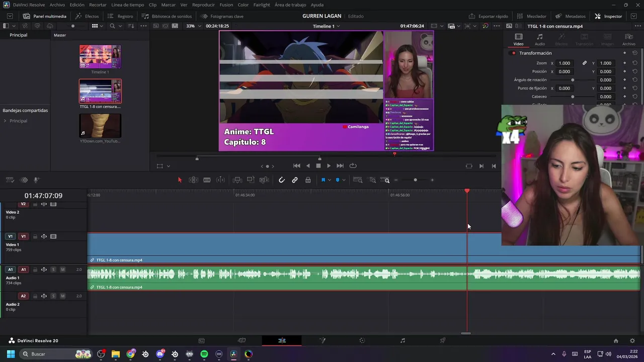Viewport: 644px width, 362px height.
Task: Adjust the Ángulo de rotación slider
Action: pyautogui.click(x=573, y=80)
